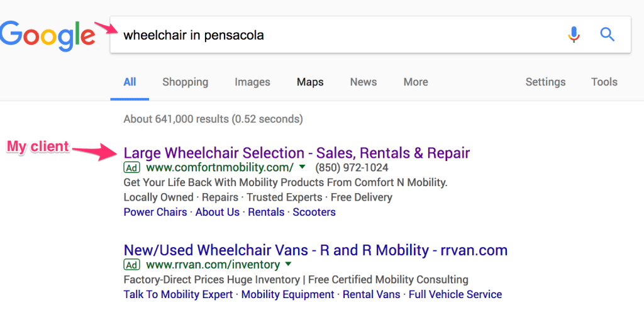Follow the Power Chairs sitelink

(155, 213)
